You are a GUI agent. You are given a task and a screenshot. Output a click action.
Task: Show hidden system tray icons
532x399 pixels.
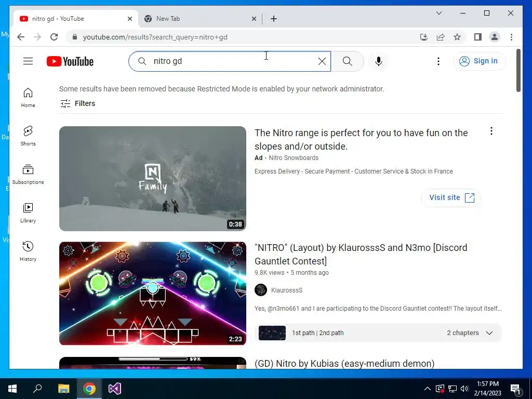tap(428, 389)
